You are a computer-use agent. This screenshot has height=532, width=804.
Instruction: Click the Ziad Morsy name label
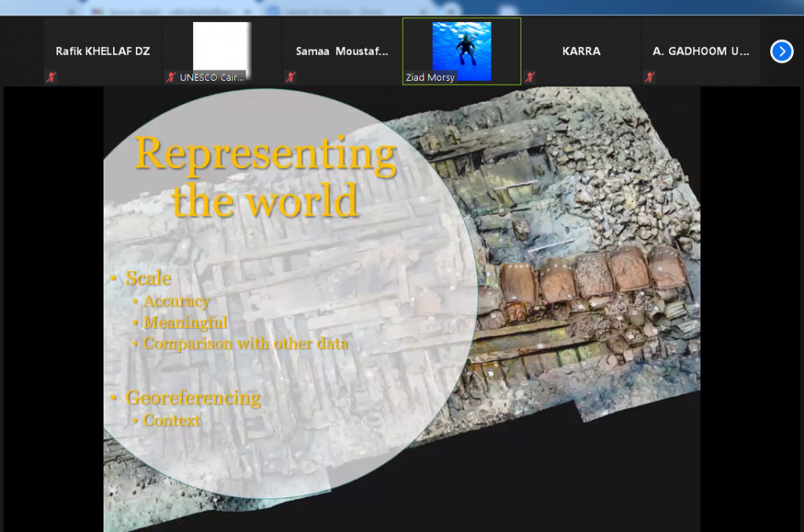pyautogui.click(x=429, y=78)
